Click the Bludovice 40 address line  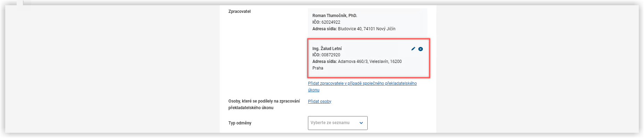(354, 29)
